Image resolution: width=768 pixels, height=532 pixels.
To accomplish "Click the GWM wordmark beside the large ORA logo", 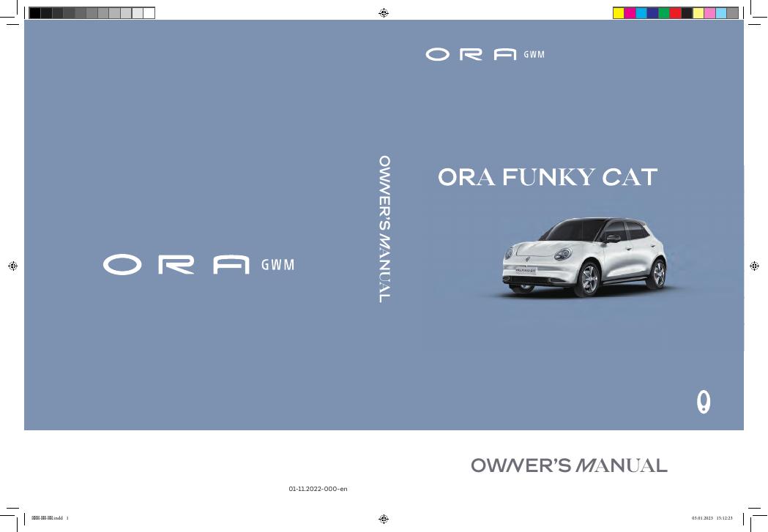I will [x=277, y=266].
